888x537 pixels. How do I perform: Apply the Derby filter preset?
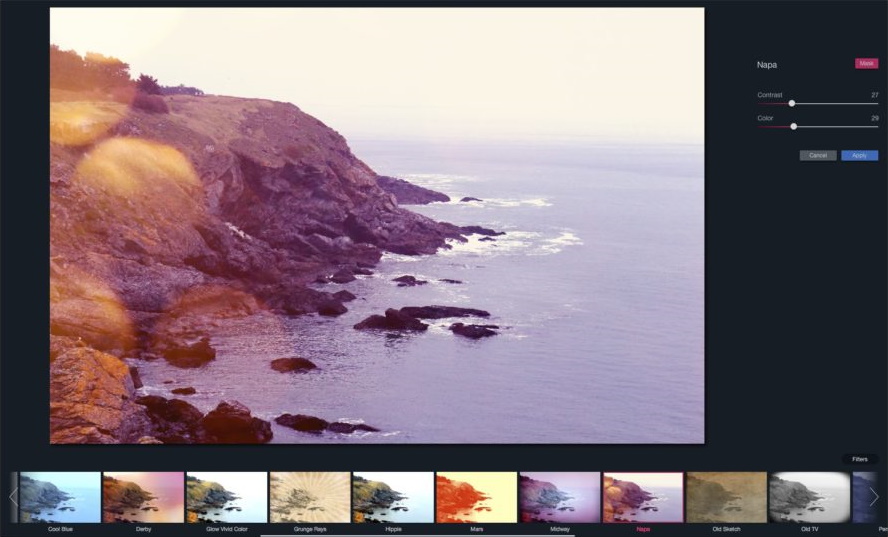[x=143, y=497]
